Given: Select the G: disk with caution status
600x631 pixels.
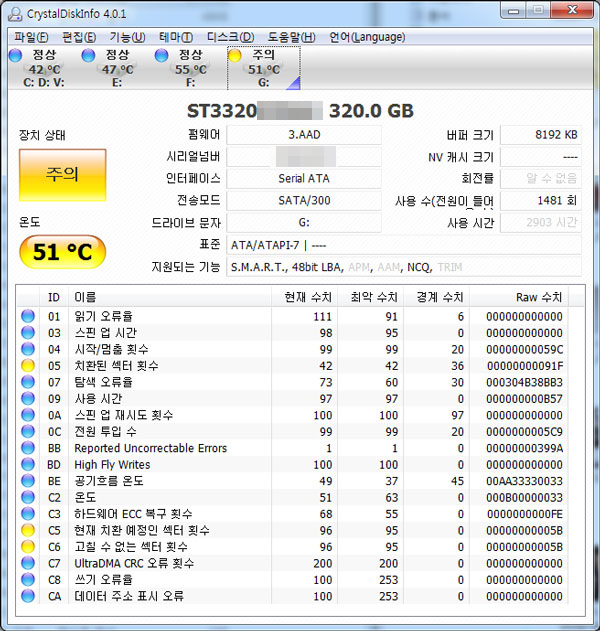Looking at the screenshot, I should 264,68.
